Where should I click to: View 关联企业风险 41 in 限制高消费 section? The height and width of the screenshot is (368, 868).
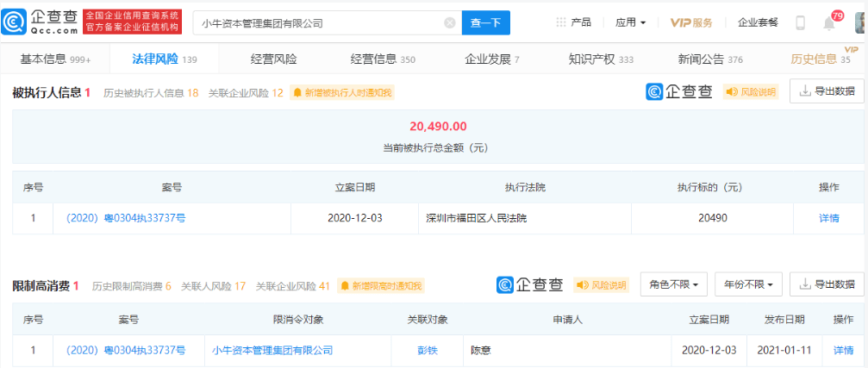point(293,286)
